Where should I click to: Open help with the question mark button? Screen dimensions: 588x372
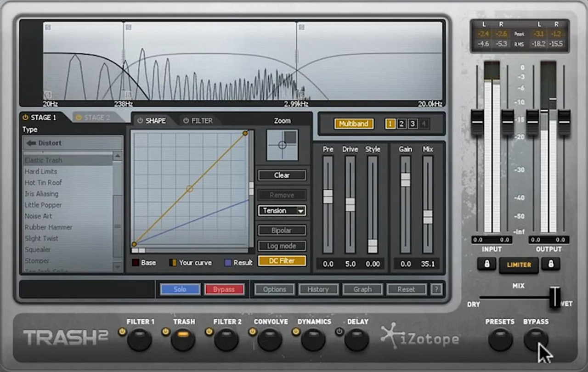436,289
